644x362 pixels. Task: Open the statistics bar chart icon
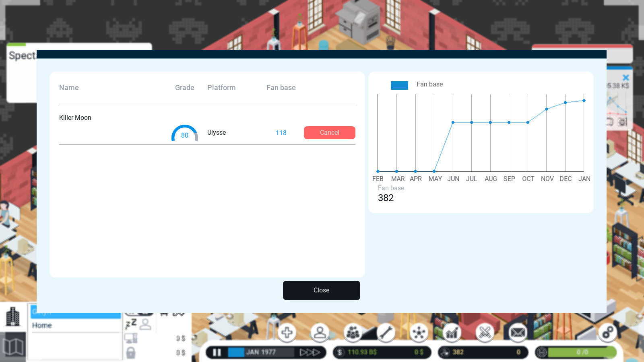point(452,333)
